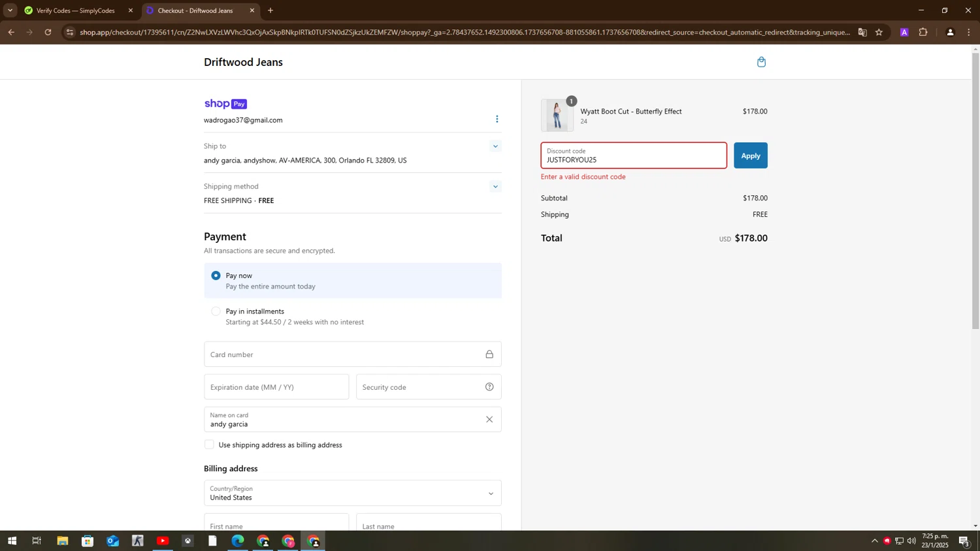Screen dimensions: 980x551
Task: Apply the discount code
Action: (x=751, y=155)
